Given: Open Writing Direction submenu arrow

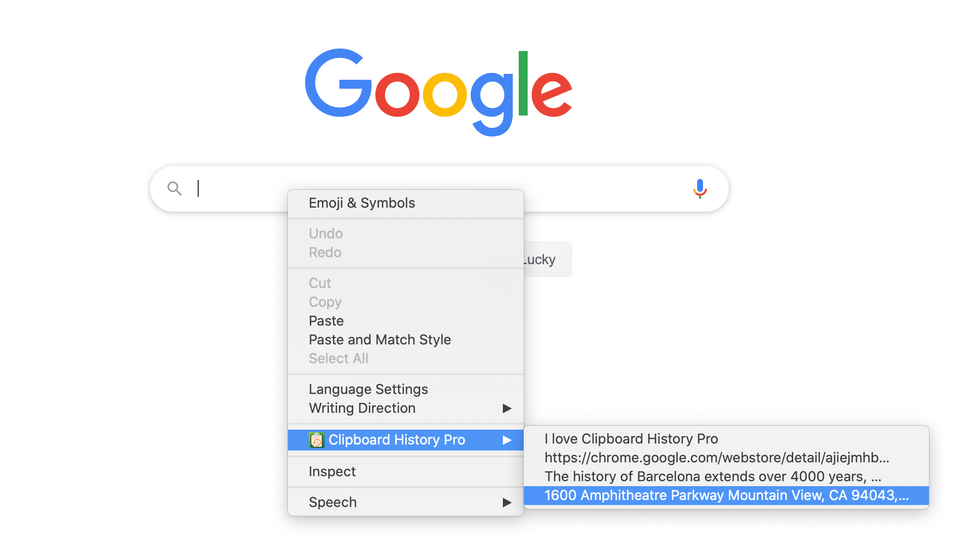Looking at the screenshot, I should pos(507,408).
